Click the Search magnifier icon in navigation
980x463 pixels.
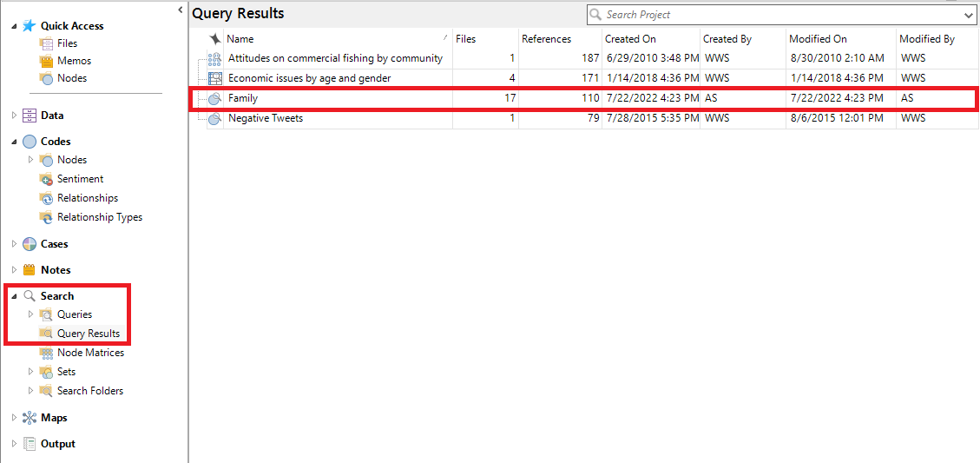30,296
